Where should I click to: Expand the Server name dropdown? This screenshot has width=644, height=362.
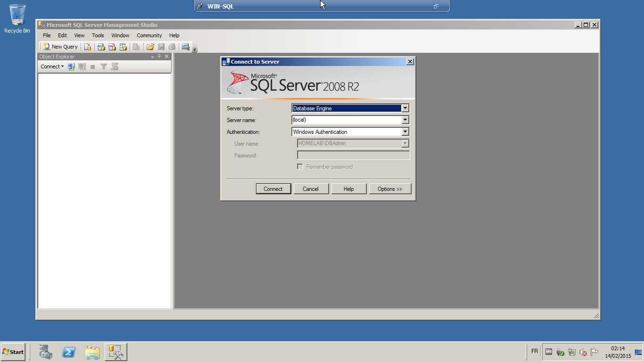click(405, 120)
